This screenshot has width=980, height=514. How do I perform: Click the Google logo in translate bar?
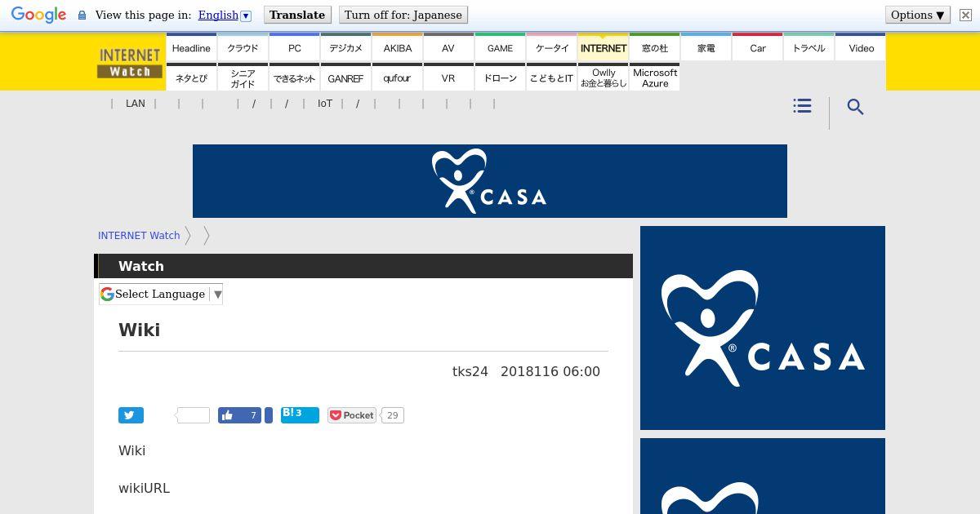38,15
